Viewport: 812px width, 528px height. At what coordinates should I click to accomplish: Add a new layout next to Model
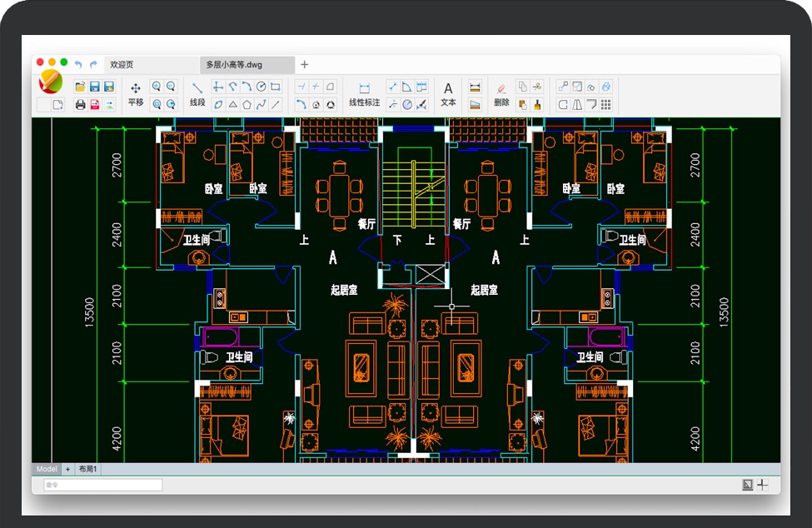(67, 469)
